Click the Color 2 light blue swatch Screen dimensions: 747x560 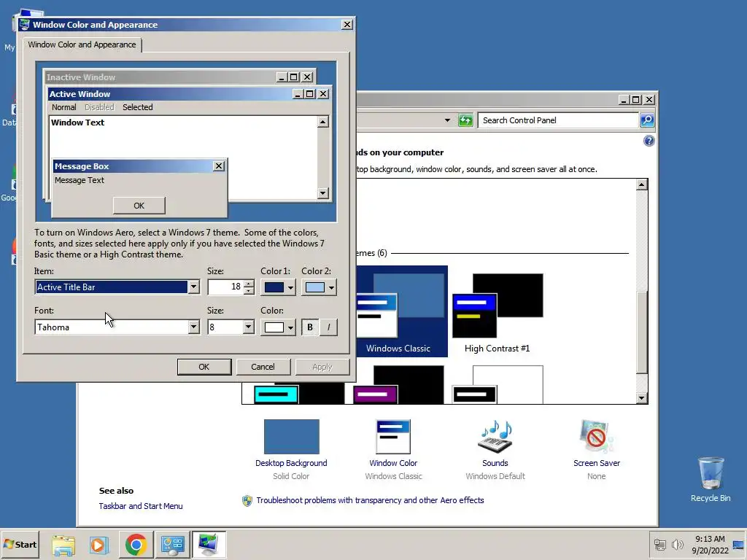tap(315, 287)
